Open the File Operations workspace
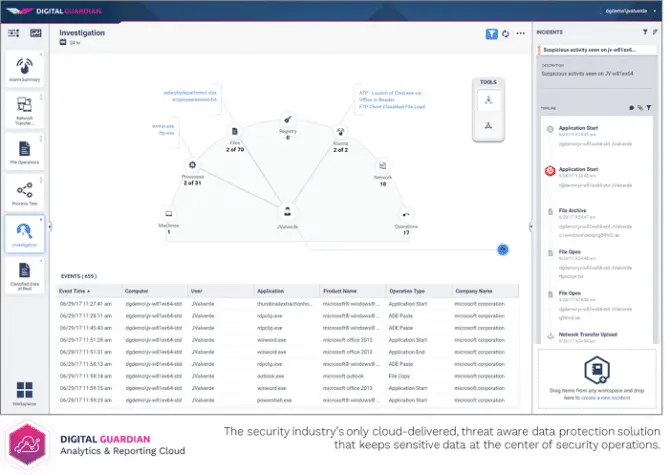Screen dimensions: 670x475 (x=24, y=152)
